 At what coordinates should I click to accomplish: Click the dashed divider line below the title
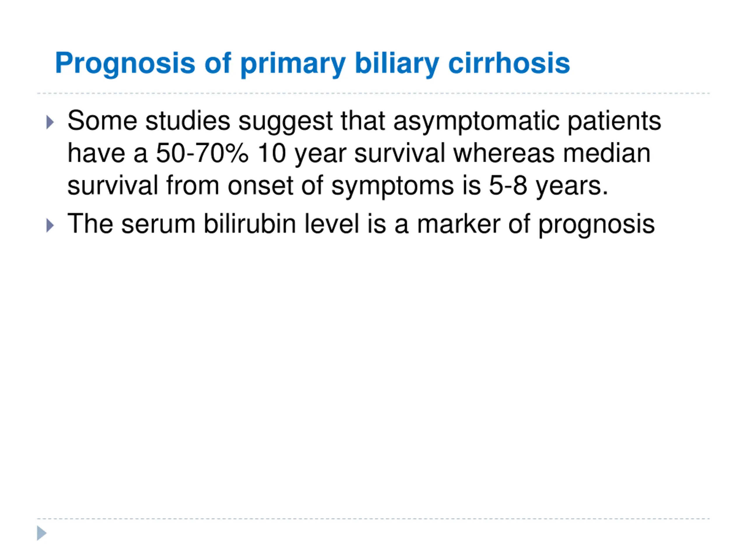click(x=373, y=94)
